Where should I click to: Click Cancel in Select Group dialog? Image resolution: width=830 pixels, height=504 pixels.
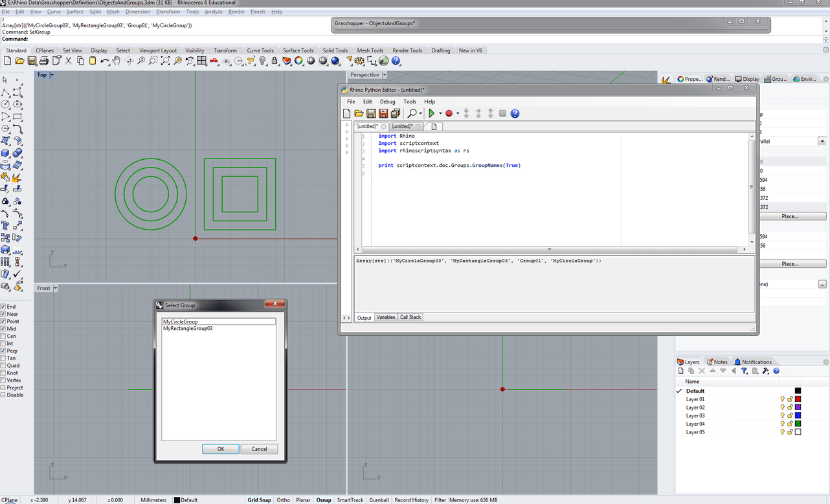259,449
